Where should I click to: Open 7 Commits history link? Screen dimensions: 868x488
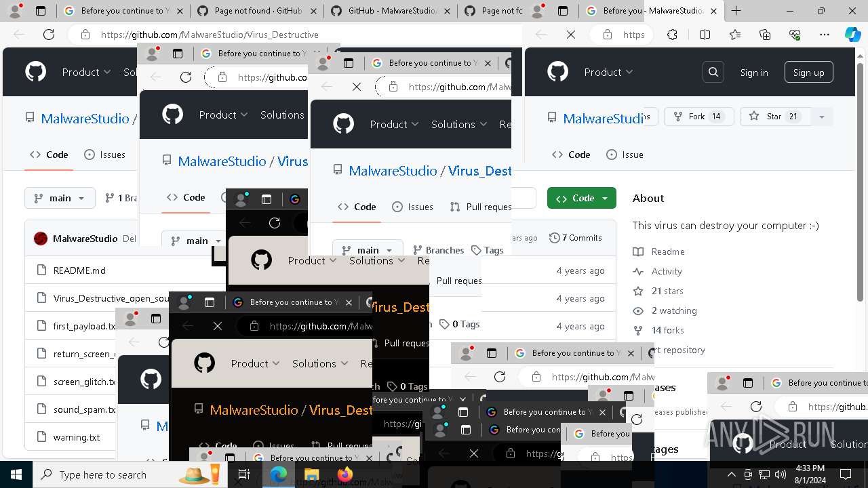coord(576,238)
